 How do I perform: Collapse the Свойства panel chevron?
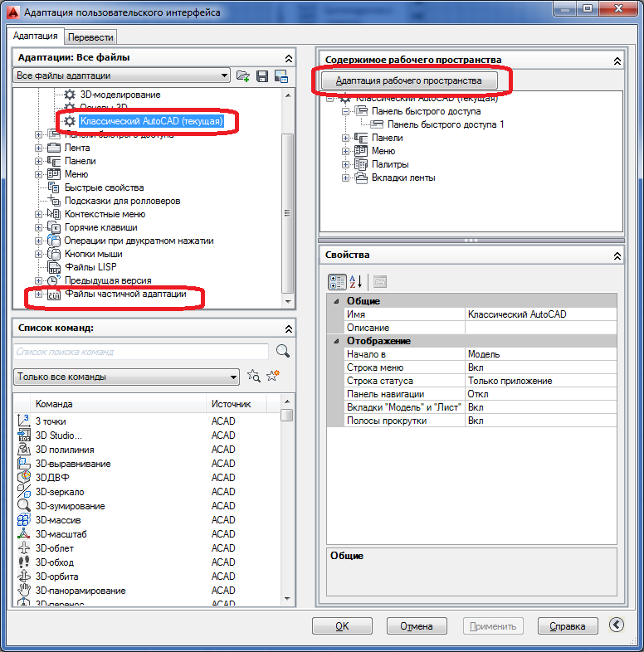617,255
